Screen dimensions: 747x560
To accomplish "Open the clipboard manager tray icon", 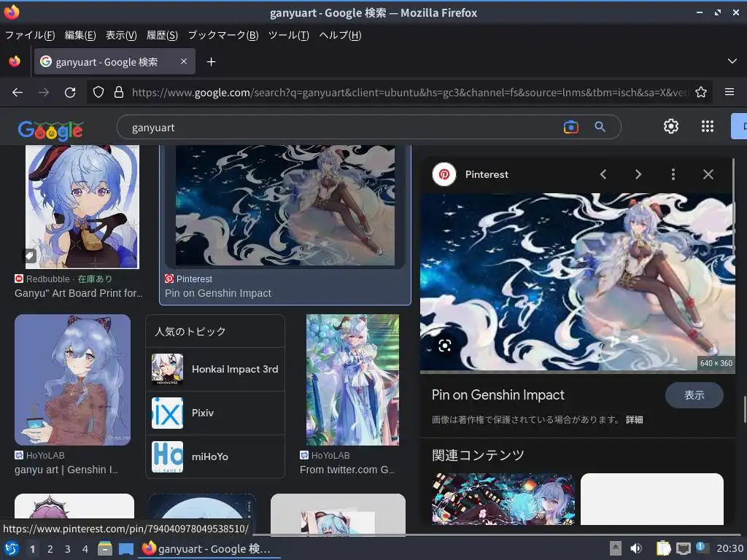I will [662, 548].
